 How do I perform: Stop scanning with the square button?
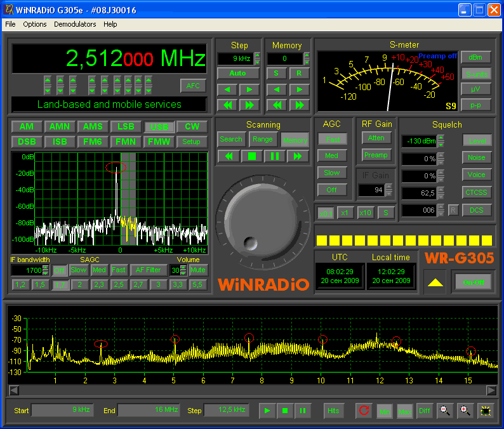[x=252, y=157]
